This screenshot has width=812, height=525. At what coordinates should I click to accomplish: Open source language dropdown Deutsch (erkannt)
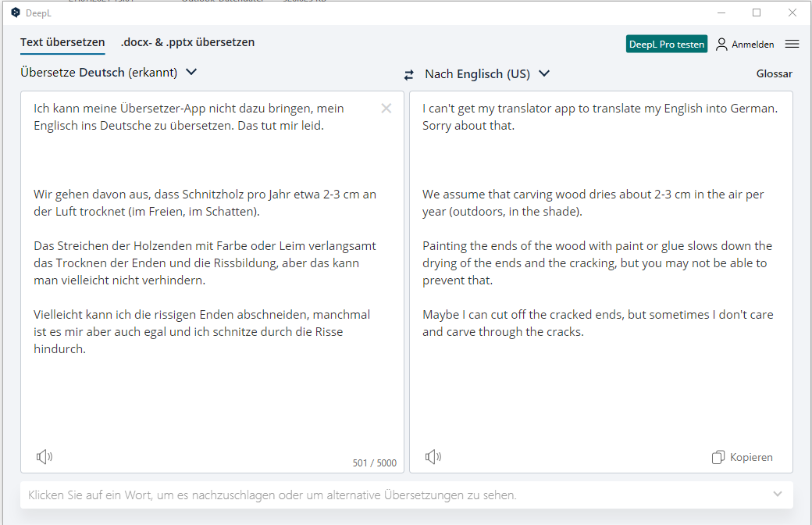pyautogui.click(x=109, y=72)
